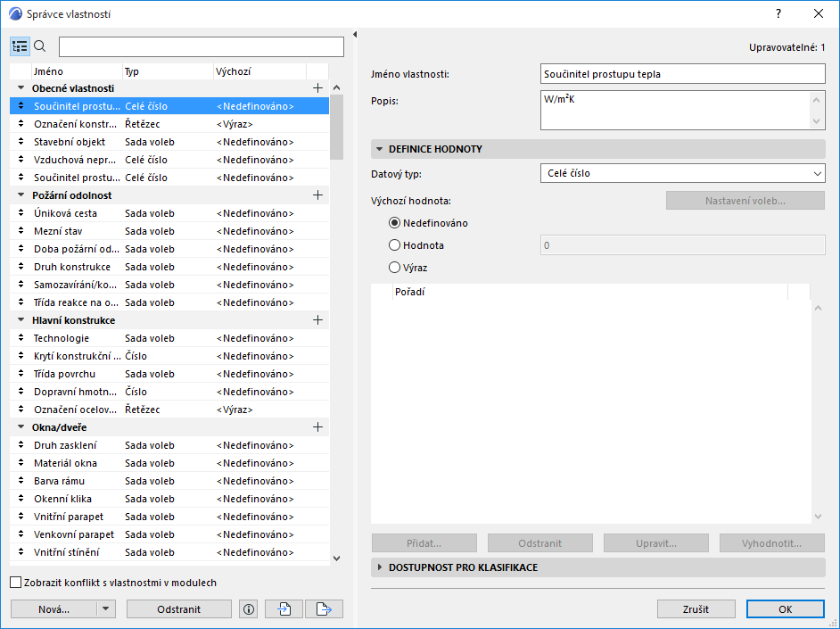Switch to tree list view icon
The width and height of the screenshot is (840, 629).
pyautogui.click(x=20, y=46)
